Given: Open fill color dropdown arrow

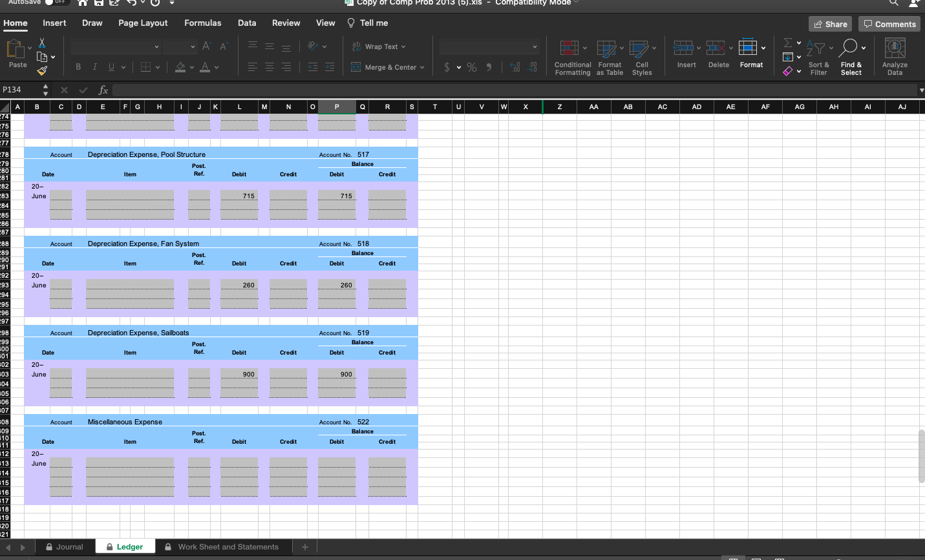Looking at the screenshot, I should pyautogui.click(x=192, y=67).
